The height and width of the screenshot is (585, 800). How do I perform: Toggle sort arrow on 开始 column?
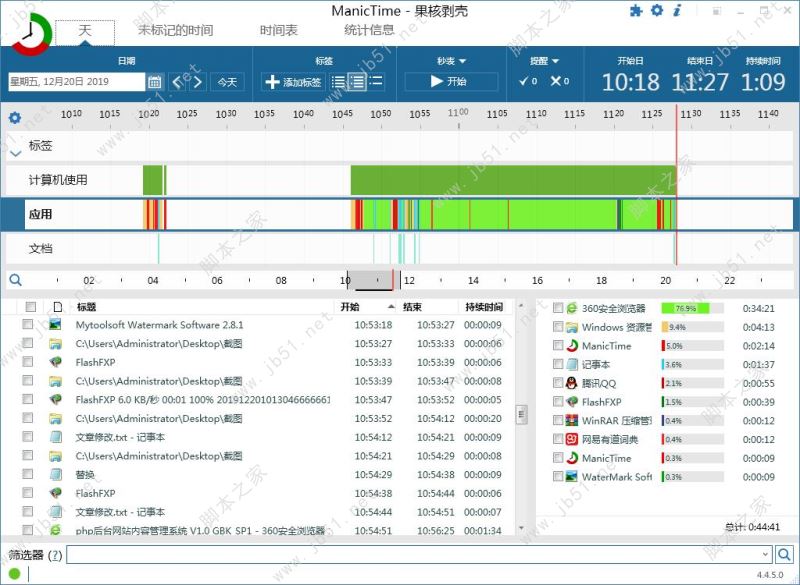[391, 307]
